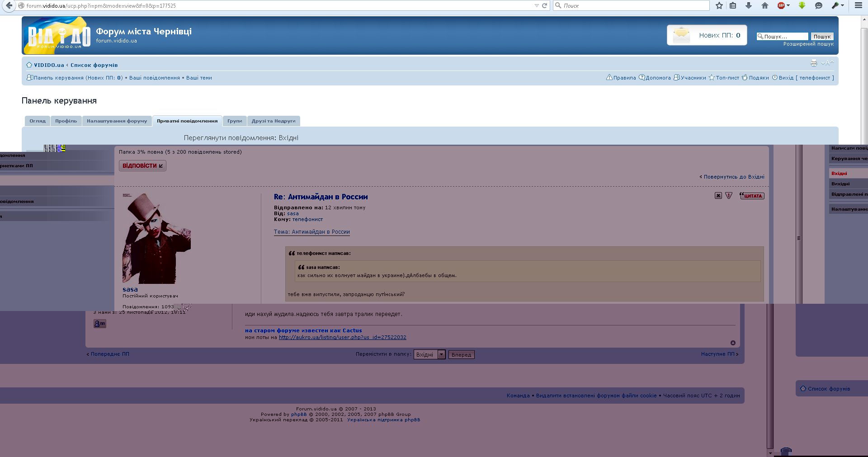Switch to the Профіль tab
The width and height of the screenshot is (868, 457).
point(66,121)
